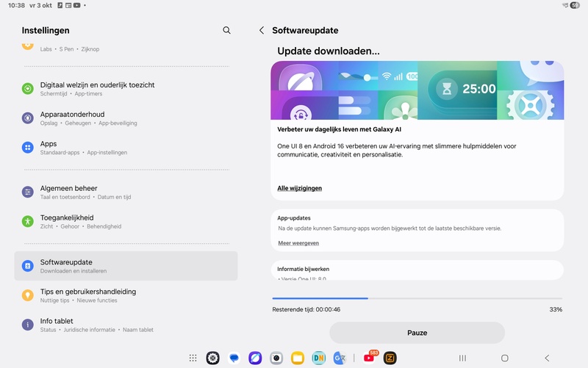This screenshot has height=368, width=588.
Task: Tap the orange Tips lightbulb icon
Action: [28, 295]
